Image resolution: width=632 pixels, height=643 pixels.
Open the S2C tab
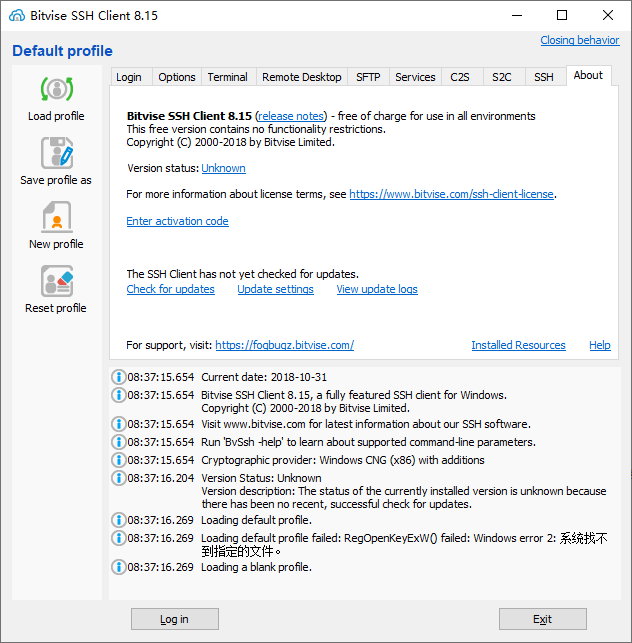pyautogui.click(x=502, y=77)
